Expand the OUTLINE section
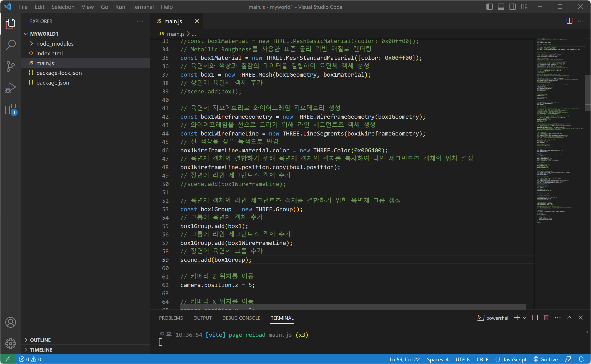 (x=40, y=340)
